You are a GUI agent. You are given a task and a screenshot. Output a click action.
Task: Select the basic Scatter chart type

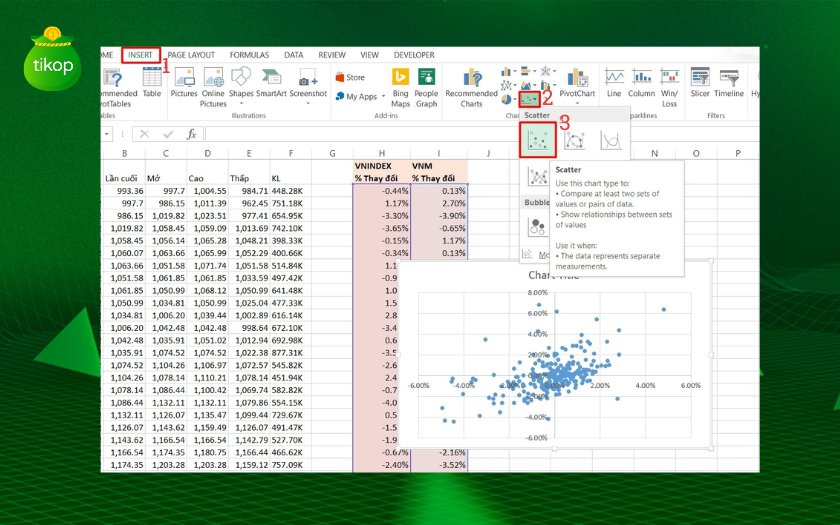tap(538, 142)
